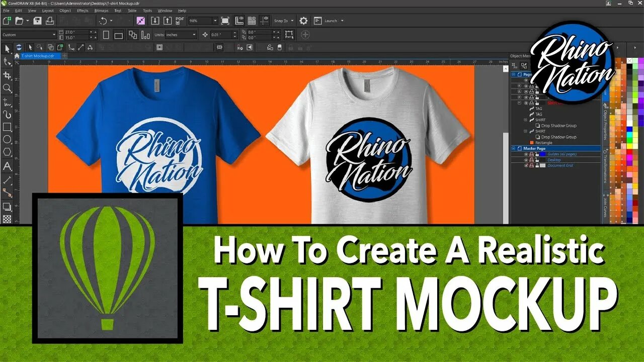Select the Drop Shadow tool
644x362 pixels.
point(7,206)
